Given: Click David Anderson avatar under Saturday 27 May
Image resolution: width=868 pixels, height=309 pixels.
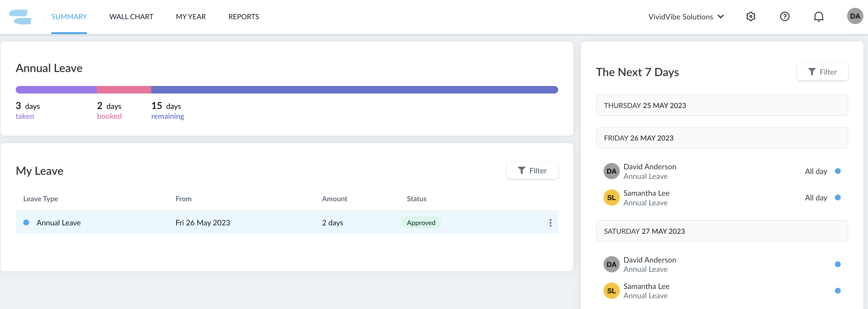Looking at the screenshot, I should click(x=611, y=265).
